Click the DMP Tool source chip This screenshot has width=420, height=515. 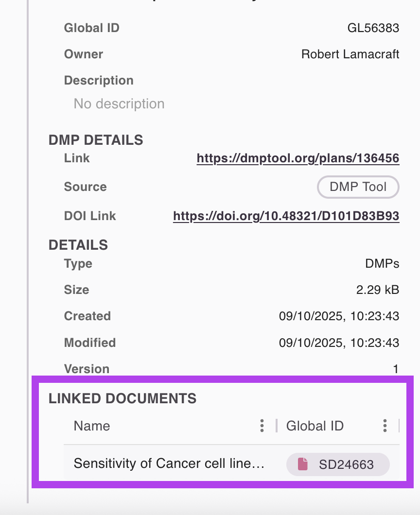click(358, 187)
